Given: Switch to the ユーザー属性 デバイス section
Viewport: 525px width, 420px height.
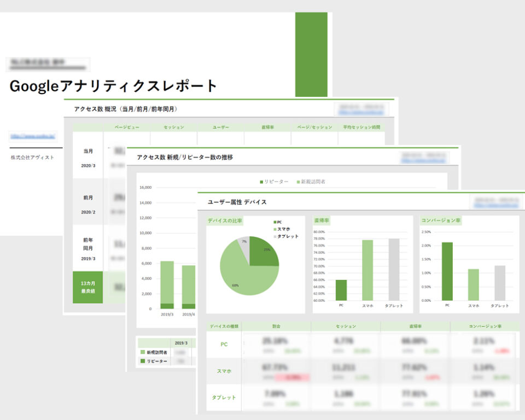Looking at the screenshot, I should click(235, 201).
